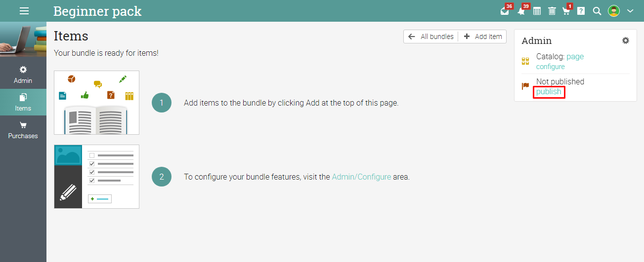Click the Add item button

483,37
